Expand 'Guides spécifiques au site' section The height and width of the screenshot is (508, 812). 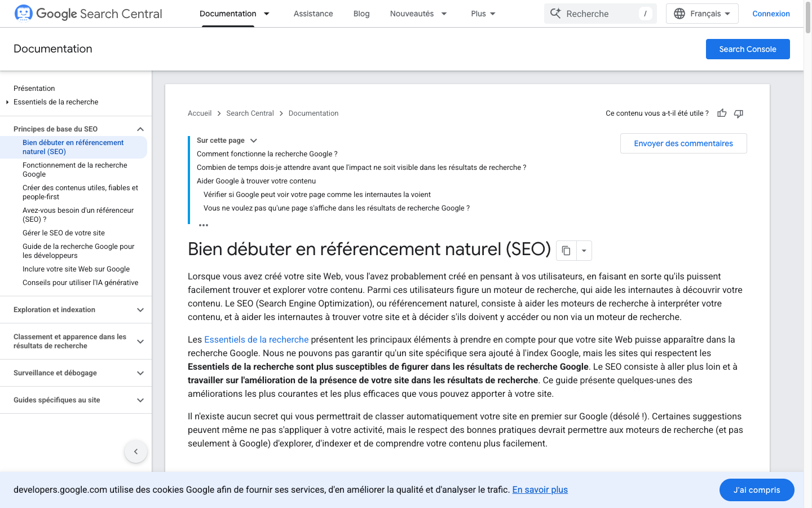click(140, 400)
